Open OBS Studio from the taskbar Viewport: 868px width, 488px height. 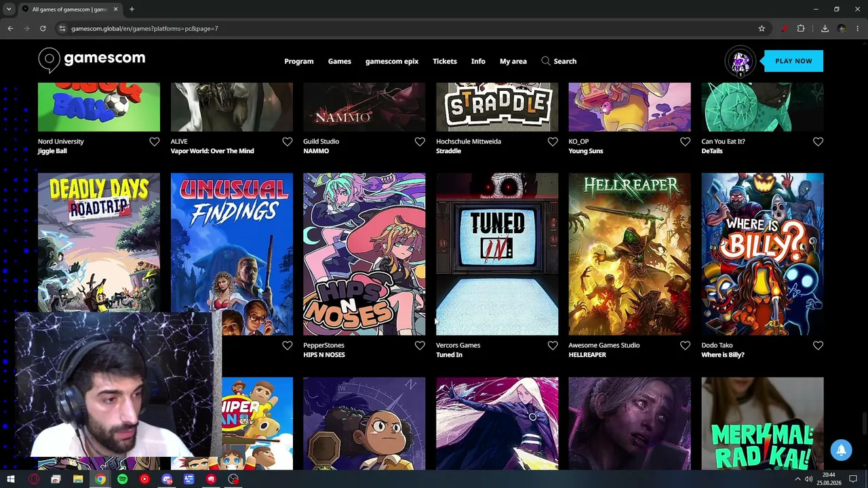233,479
